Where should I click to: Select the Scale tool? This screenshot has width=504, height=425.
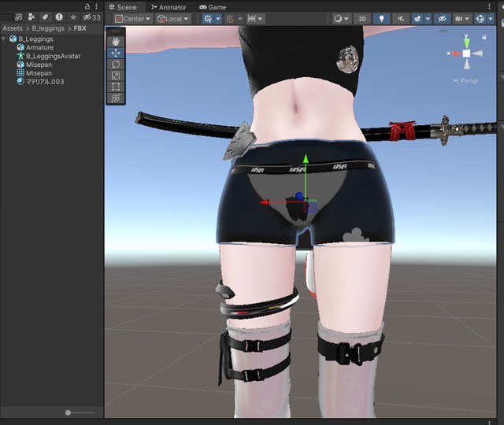116,76
